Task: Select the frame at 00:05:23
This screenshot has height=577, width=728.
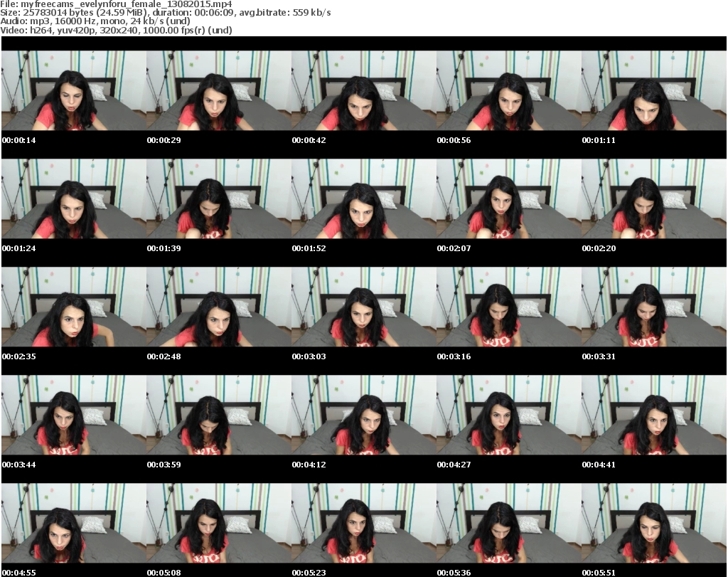Action: click(x=363, y=524)
